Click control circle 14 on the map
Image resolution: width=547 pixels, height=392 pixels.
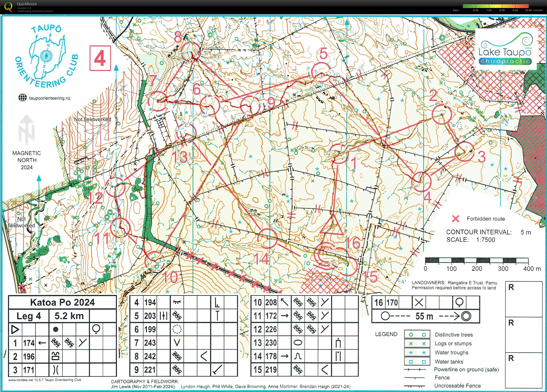pyautogui.click(x=267, y=238)
